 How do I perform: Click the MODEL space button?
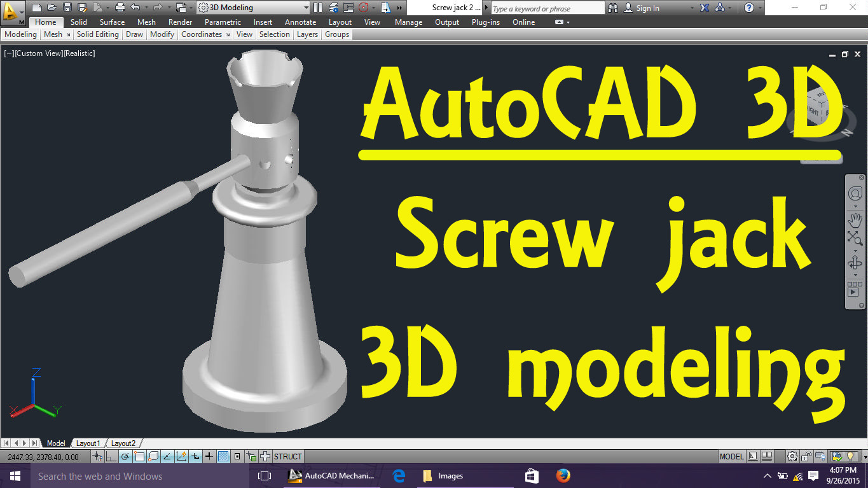[x=731, y=456]
